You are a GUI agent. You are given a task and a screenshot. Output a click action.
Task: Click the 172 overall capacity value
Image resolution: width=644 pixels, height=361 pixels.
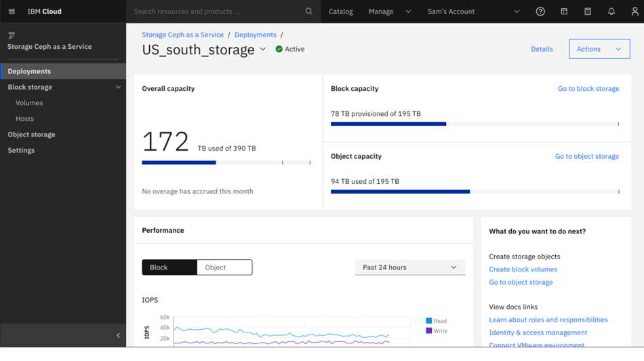pos(165,141)
